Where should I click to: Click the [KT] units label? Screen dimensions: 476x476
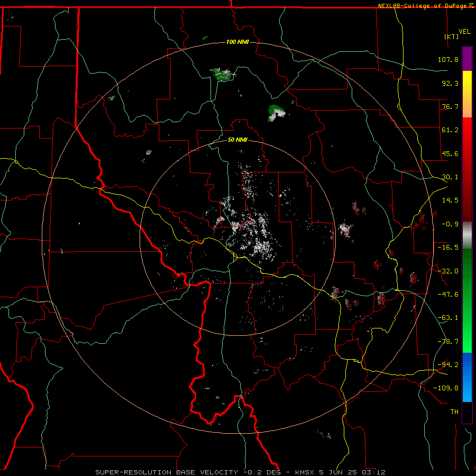[452, 36]
